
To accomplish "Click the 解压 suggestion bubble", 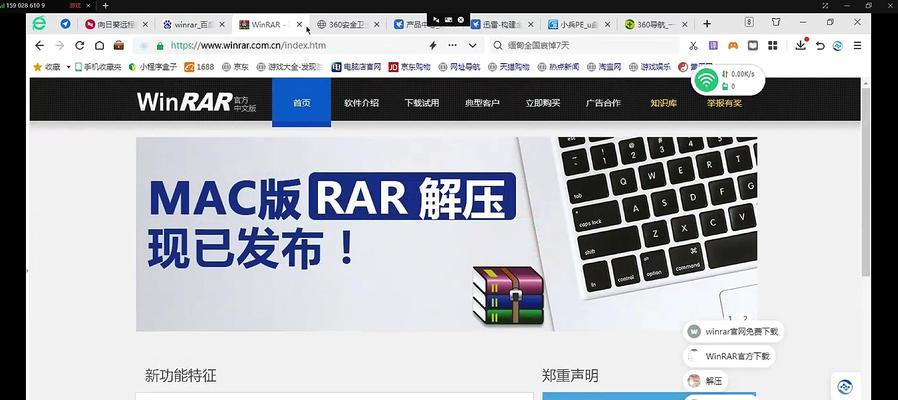I will click(x=706, y=381).
